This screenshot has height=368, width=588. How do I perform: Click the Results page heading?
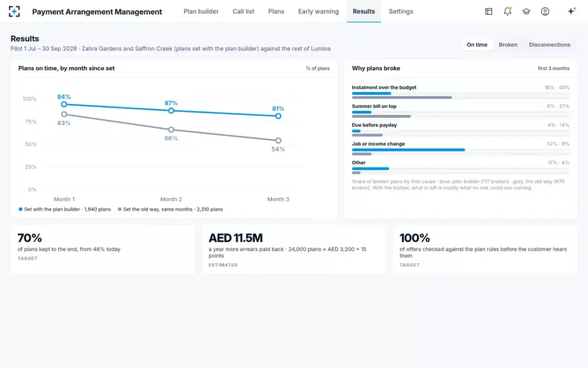click(x=25, y=39)
